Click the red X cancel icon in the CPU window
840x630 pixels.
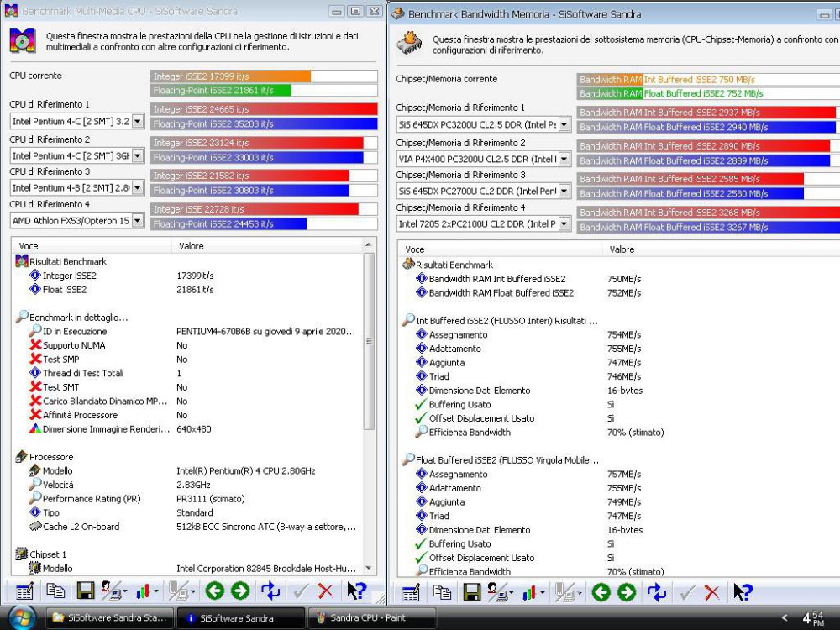point(326,591)
